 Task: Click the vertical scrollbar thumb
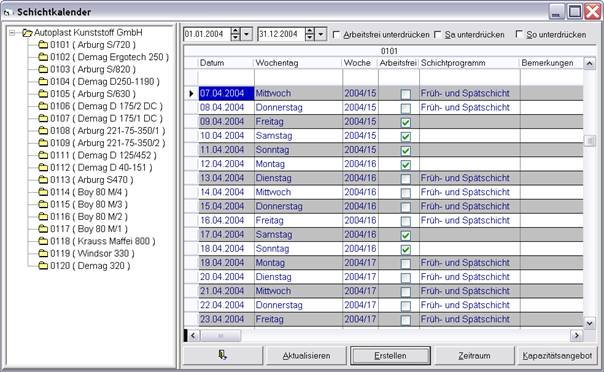click(589, 141)
